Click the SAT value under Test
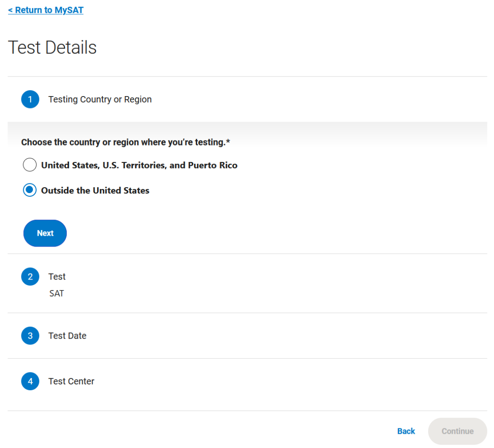 click(x=57, y=293)
